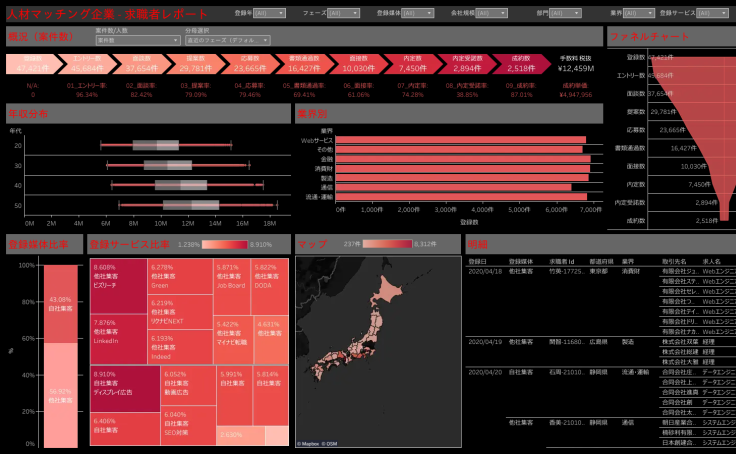
Task: Select the 登録数 47,421件 funnel arrow
Action: [x=33, y=64]
